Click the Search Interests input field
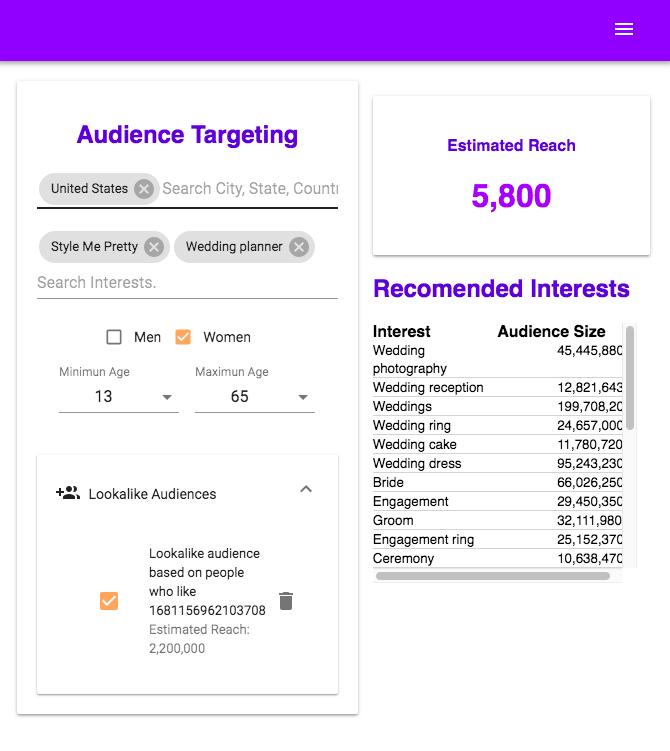The height and width of the screenshot is (751, 670). pyautogui.click(x=187, y=283)
